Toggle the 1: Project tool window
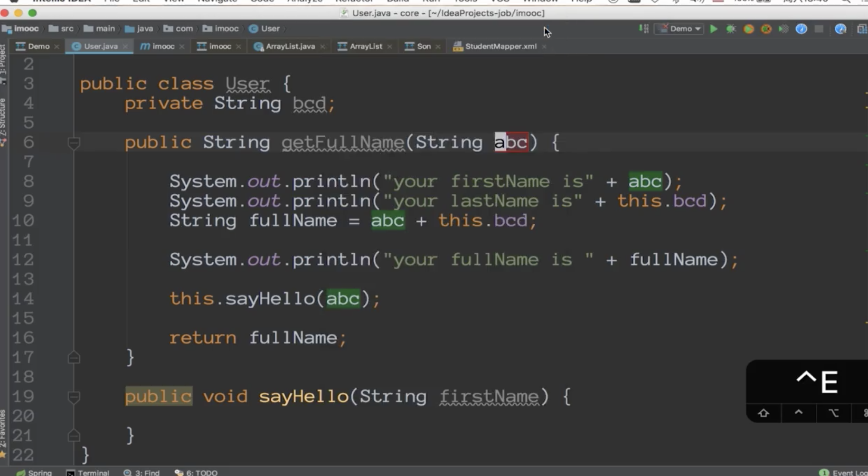The height and width of the screenshot is (476, 868). point(3,65)
